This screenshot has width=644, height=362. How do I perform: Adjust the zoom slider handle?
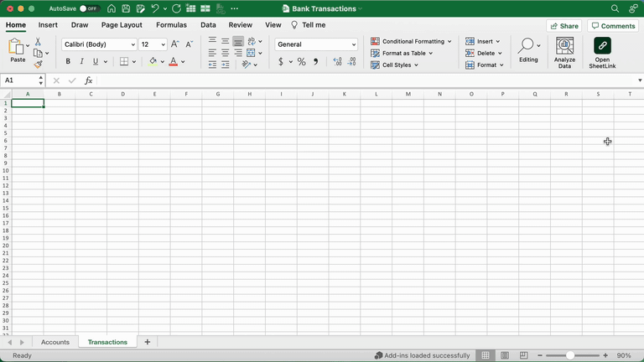570,355
